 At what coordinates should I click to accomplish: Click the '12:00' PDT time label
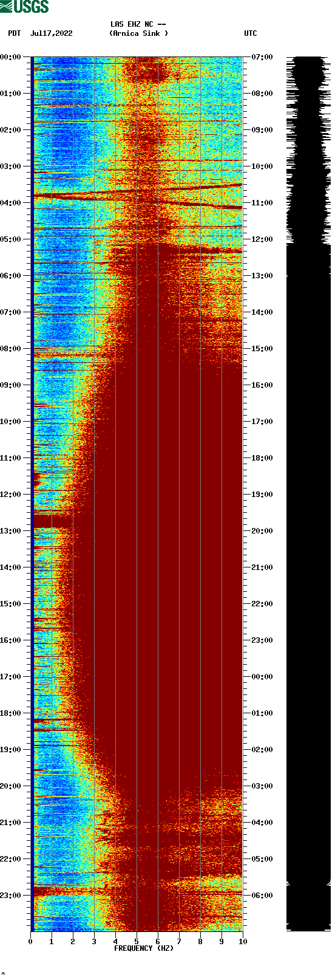pos(11,495)
